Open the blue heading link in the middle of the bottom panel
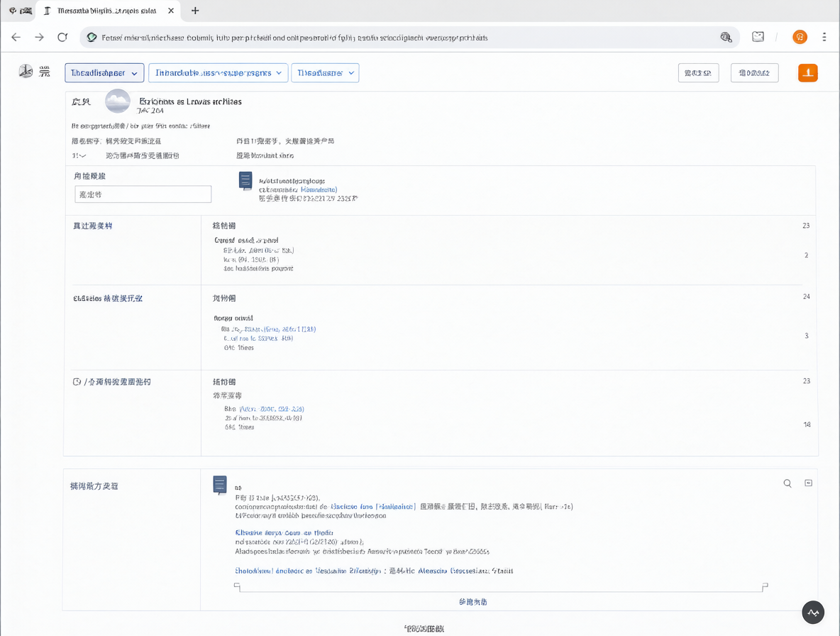Screen dimensions: 840x636 click(284, 532)
